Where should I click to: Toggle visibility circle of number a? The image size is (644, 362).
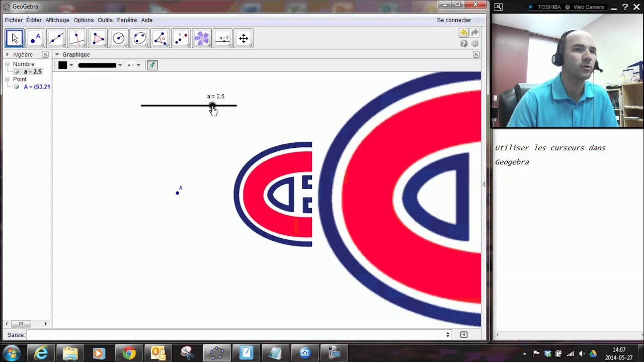[17, 71]
